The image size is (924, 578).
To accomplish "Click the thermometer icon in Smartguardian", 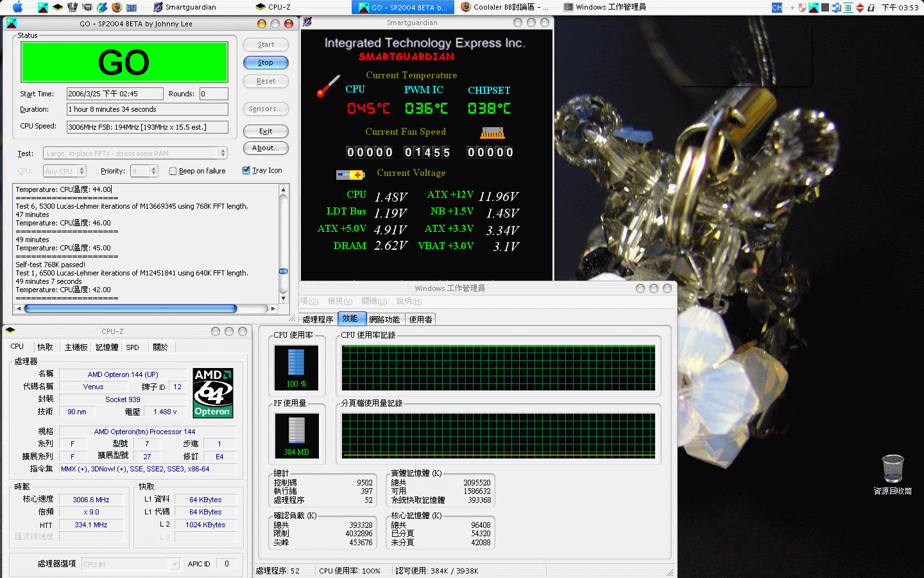I will [328, 86].
